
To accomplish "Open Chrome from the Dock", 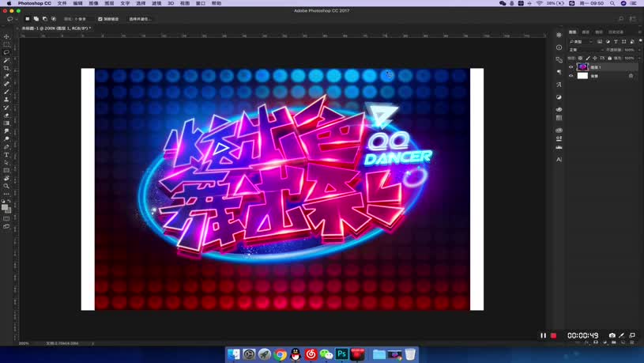I will point(280,354).
